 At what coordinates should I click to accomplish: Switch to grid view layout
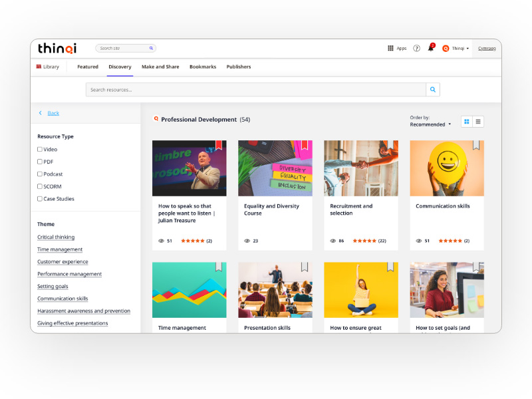tap(467, 122)
